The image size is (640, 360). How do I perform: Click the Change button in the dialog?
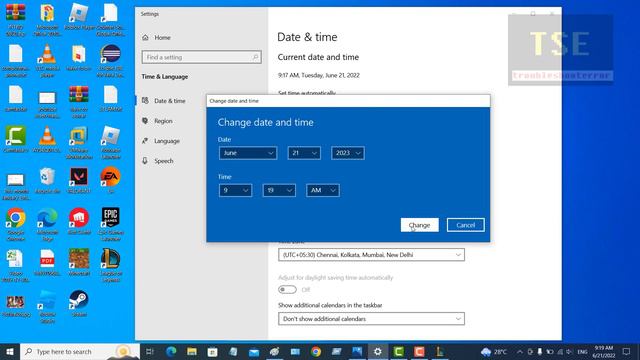[x=420, y=225]
